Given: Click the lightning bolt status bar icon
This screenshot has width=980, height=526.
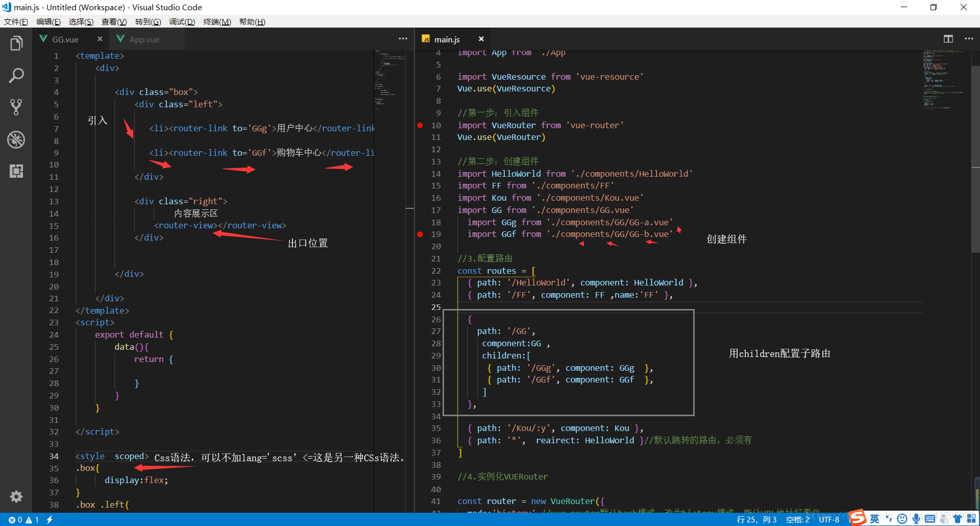Looking at the screenshot, I should click(x=50, y=519).
